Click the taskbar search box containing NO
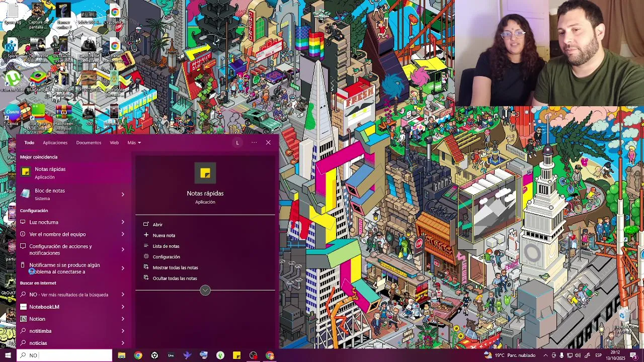Image resolution: width=644 pixels, height=362 pixels. point(64,355)
